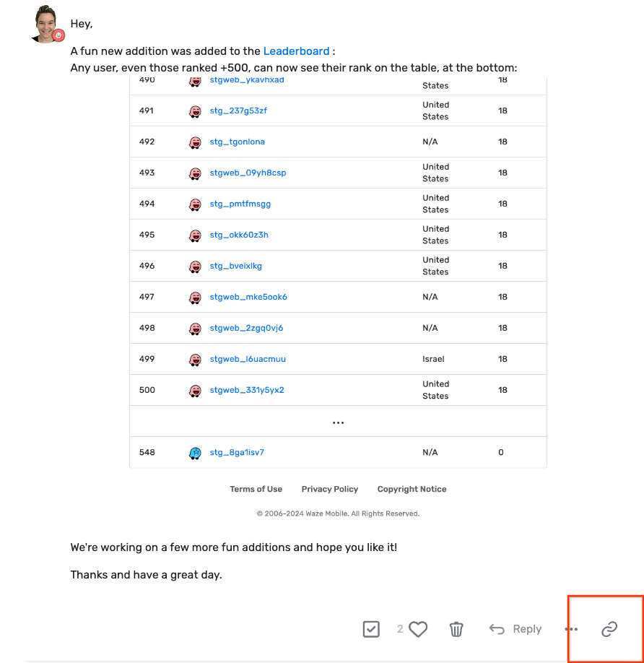Delete post using trash icon
The image size is (644, 663).
[x=456, y=629]
